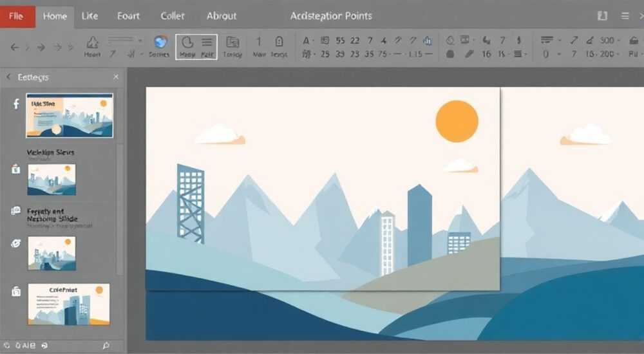Open the hamburger menu in the title bar

625,16
